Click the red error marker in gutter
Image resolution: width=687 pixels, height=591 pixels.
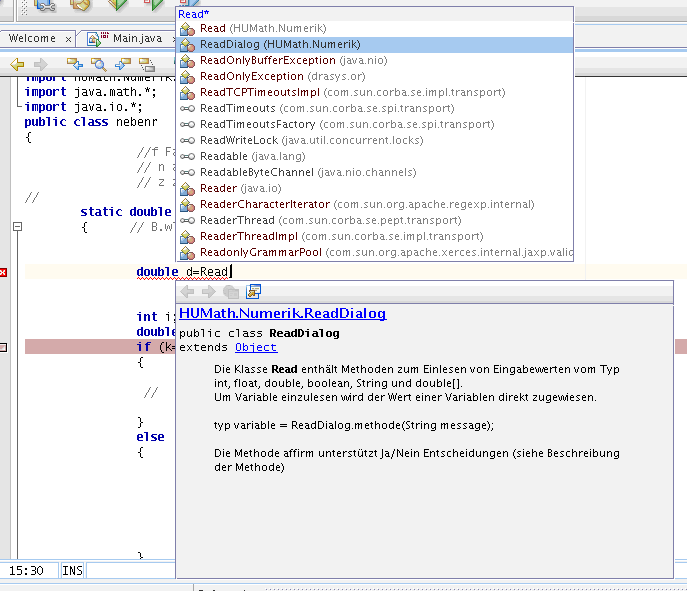pyautogui.click(x=4, y=272)
